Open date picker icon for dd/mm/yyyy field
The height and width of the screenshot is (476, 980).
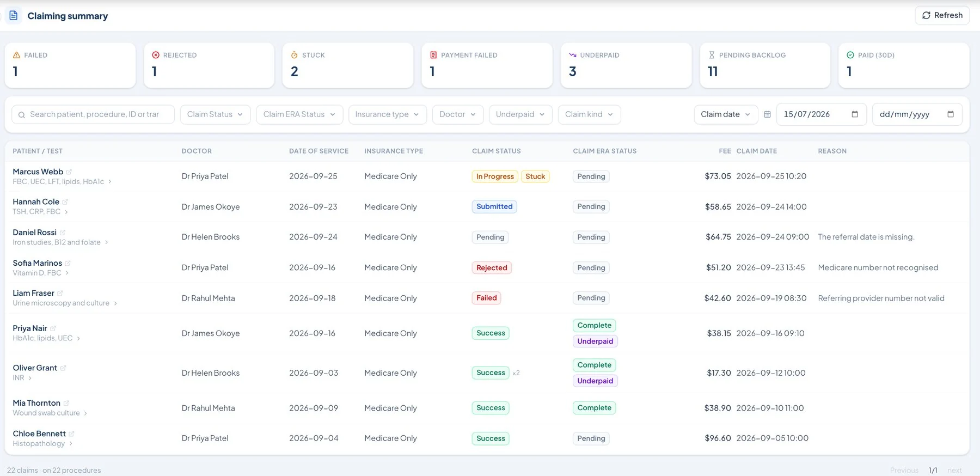pyautogui.click(x=951, y=114)
